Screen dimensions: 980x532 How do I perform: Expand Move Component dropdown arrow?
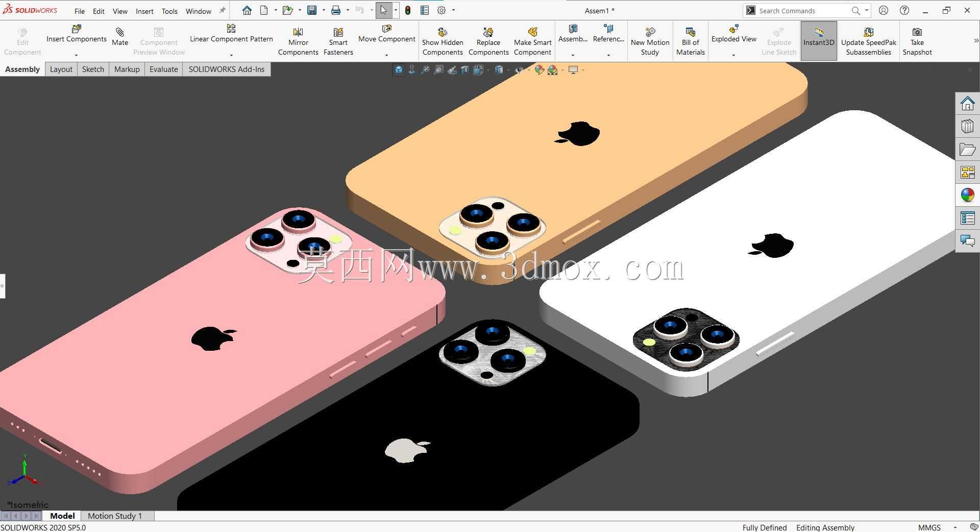point(386,55)
